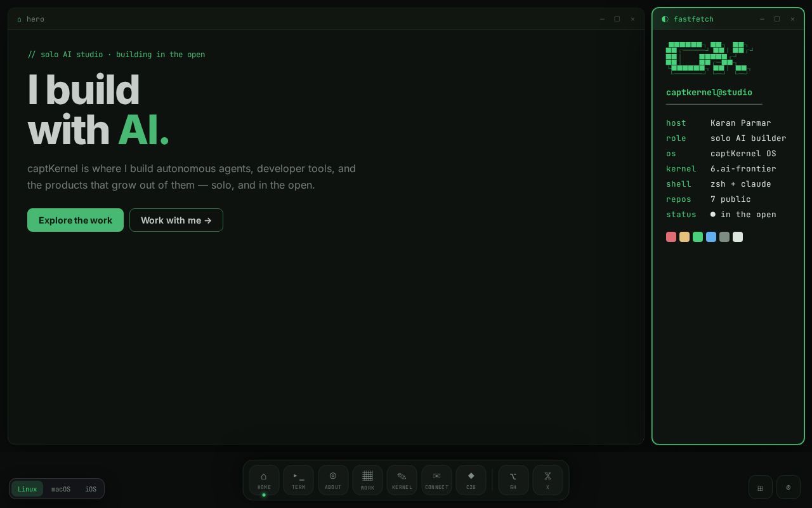Open the C2B diamond dock icon
This screenshot has width=812, height=508.
pos(471,480)
